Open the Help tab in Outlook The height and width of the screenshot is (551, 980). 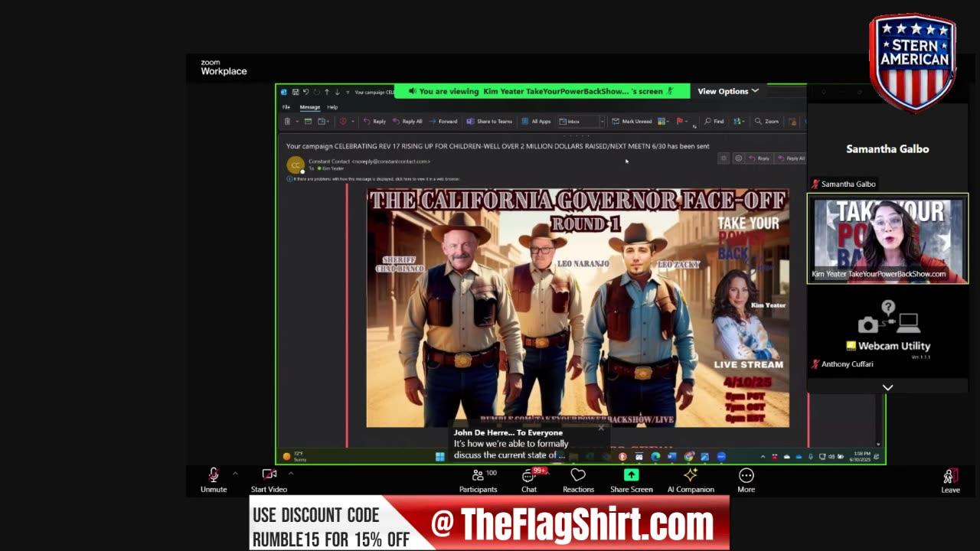pos(332,107)
